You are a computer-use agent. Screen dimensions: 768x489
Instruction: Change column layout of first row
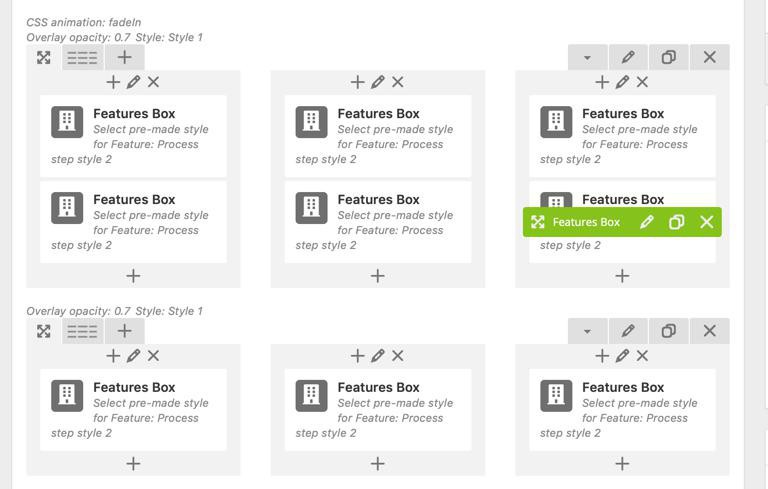[x=82, y=58]
